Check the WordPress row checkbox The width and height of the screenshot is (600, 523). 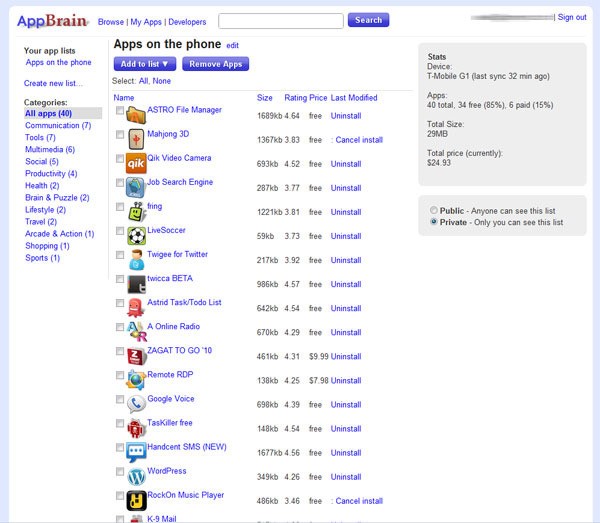point(120,471)
